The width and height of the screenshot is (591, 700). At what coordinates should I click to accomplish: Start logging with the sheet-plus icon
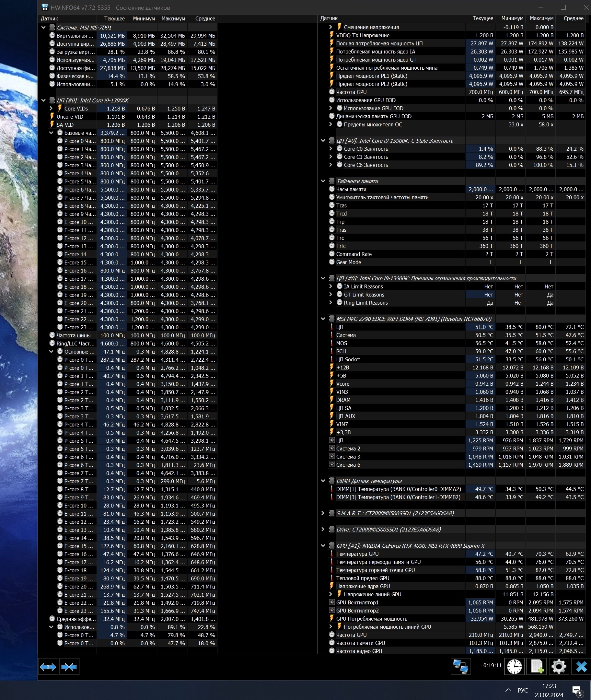click(x=537, y=667)
